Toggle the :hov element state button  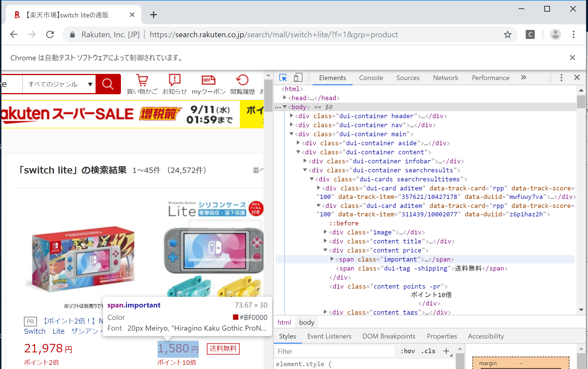tap(408, 351)
